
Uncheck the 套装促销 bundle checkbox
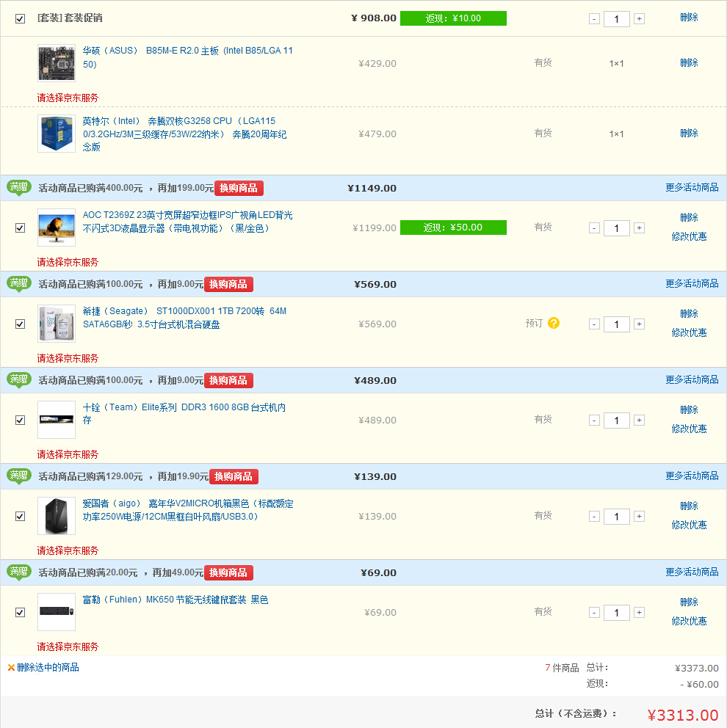pos(20,18)
